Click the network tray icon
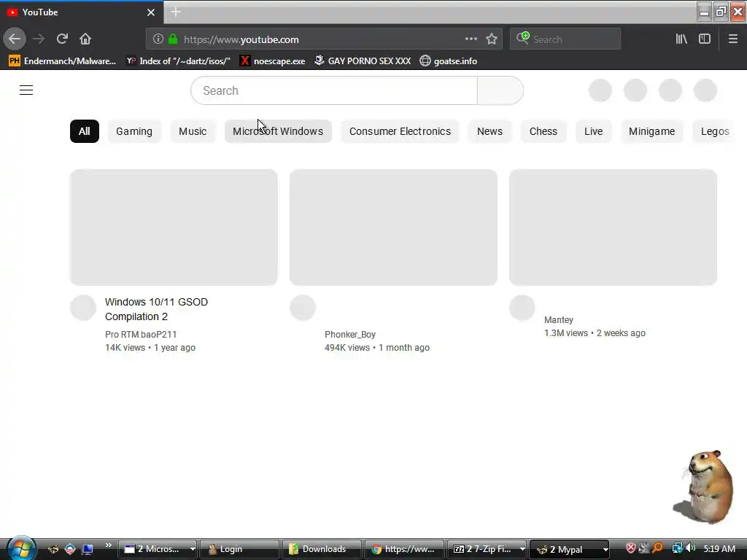The width and height of the screenshot is (747, 560). (x=677, y=548)
